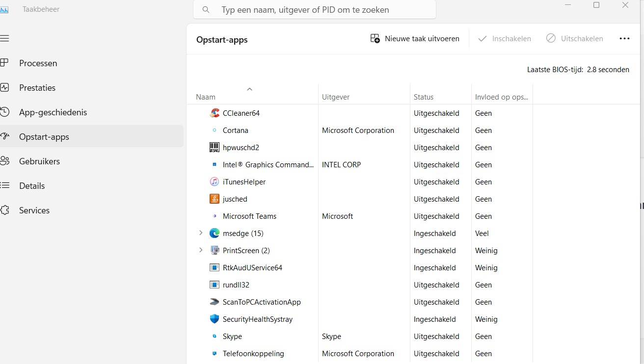Image resolution: width=644 pixels, height=364 pixels.
Task: Open the three-dot more options menu
Action: [624, 39]
